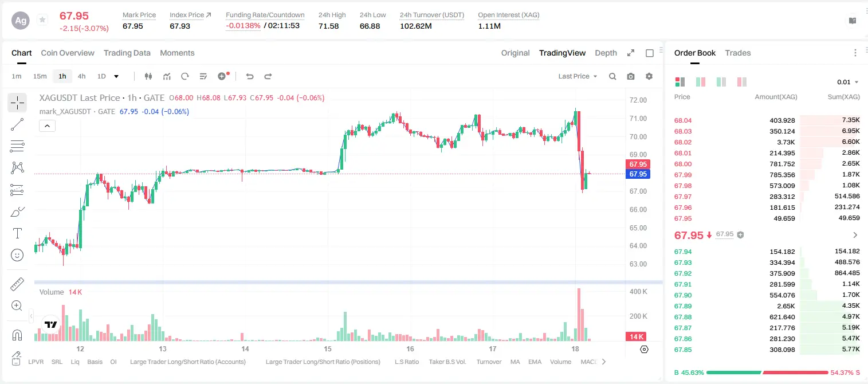The height and width of the screenshot is (384, 868).
Task: Click the buy/sell ratio bar
Action: (768, 373)
